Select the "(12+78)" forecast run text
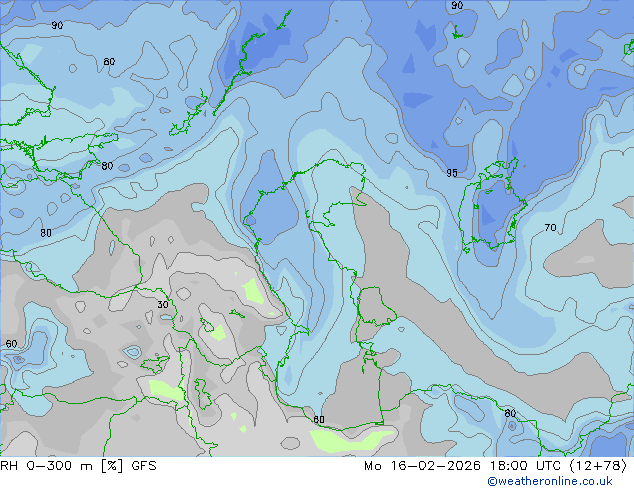Viewport: 634px width, 490px height. pos(598,466)
